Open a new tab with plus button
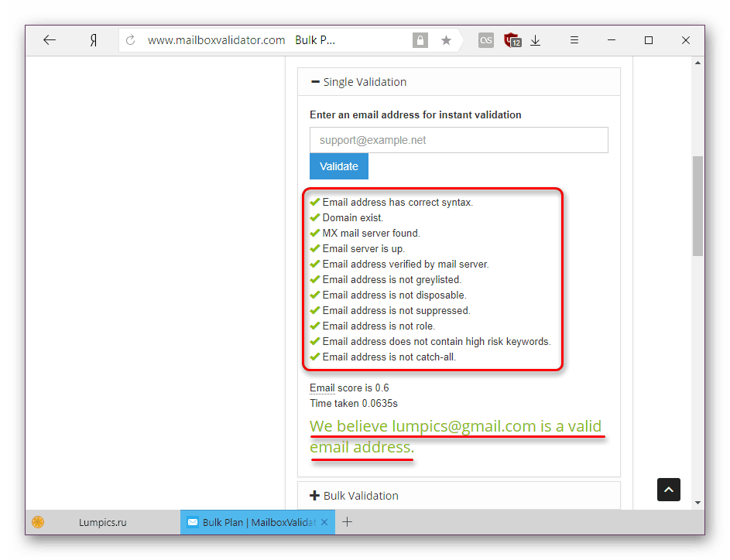 (348, 522)
